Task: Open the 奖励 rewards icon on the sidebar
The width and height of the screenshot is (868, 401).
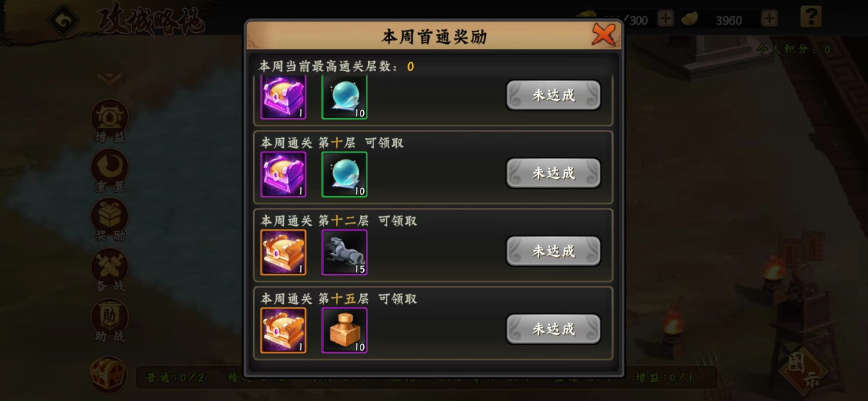Action: coord(109,219)
